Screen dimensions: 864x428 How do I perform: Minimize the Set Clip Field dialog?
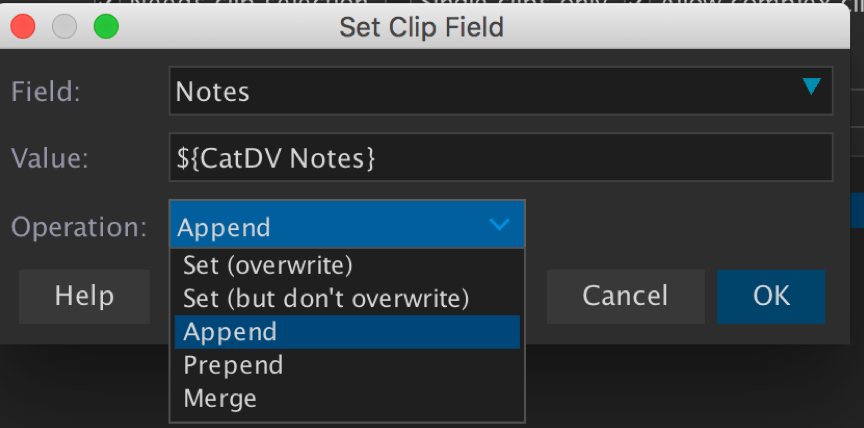tap(64, 27)
